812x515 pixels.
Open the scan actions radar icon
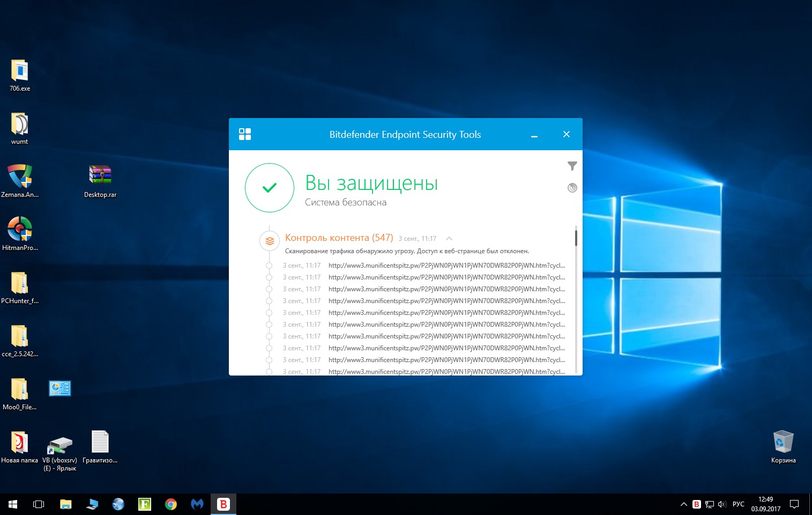(x=572, y=188)
